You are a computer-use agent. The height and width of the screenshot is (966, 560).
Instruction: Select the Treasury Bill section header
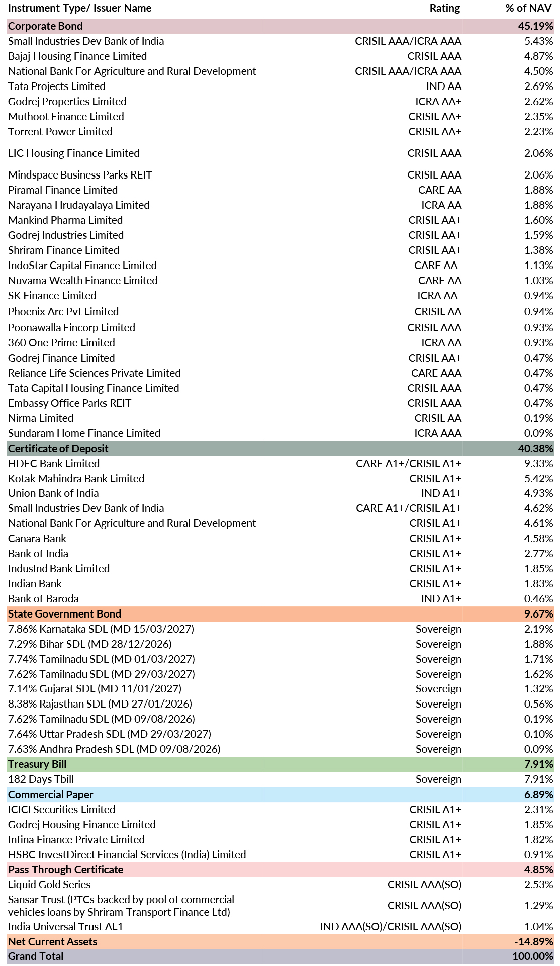coord(37,764)
